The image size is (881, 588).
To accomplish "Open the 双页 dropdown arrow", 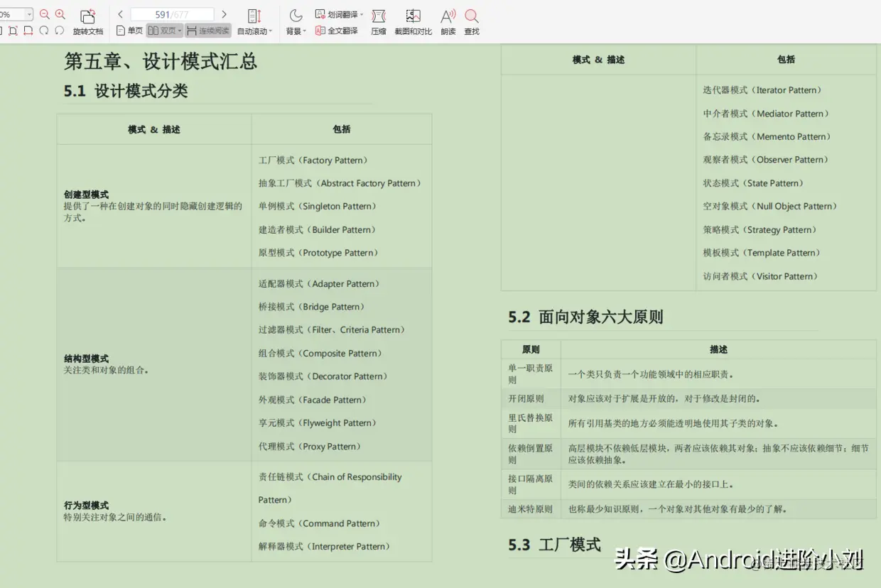I will point(180,31).
